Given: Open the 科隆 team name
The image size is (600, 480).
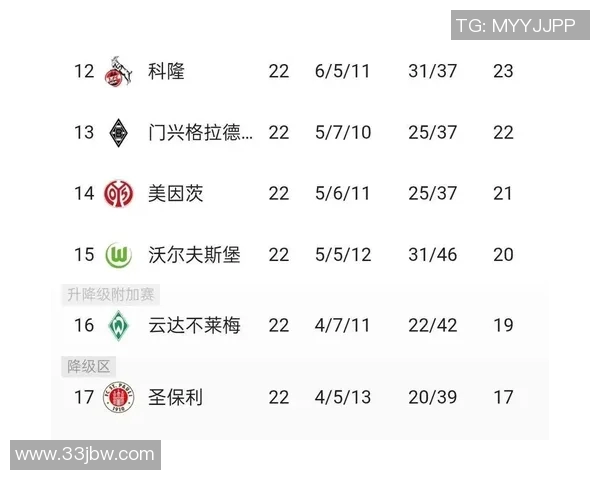Looking at the screenshot, I should [x=165, y=72].
